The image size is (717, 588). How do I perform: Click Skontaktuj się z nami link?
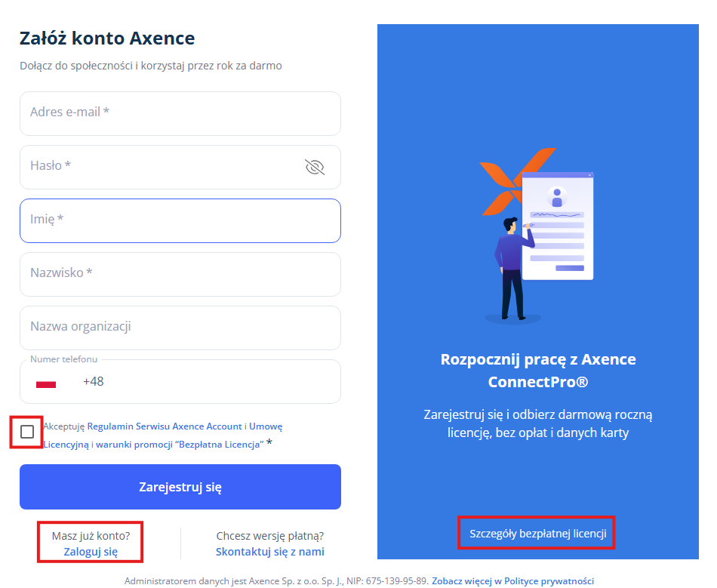click(269, 552)
